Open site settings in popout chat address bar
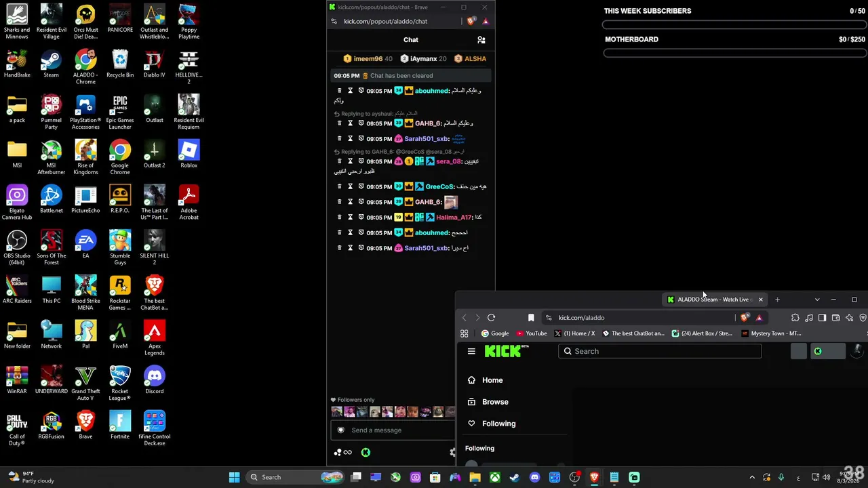This screenshot has height=488, width=868. click(334, 22)
